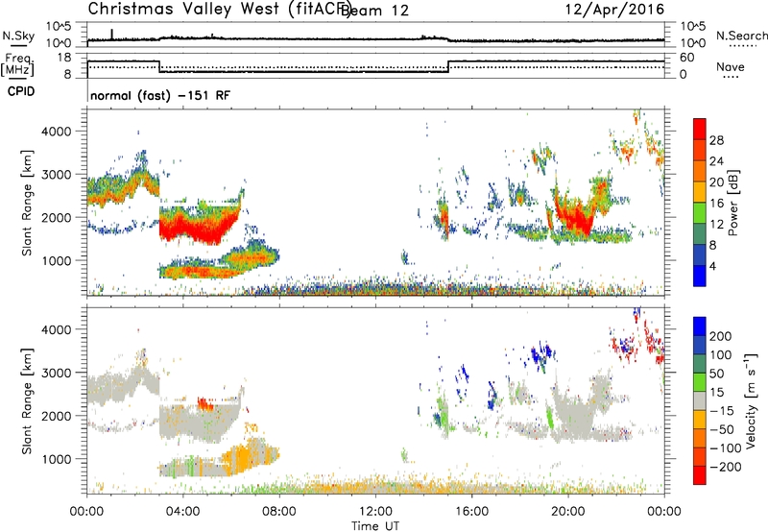The width and height of the screenshot is (768, 532).
Task: Click the '-200' tick on the velocity colorbar
Action: 725,467
